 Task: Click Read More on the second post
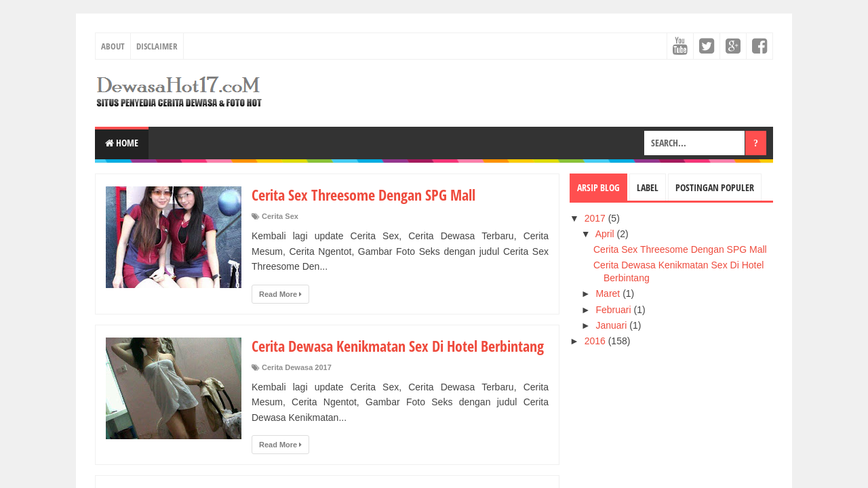click(280, 445)
